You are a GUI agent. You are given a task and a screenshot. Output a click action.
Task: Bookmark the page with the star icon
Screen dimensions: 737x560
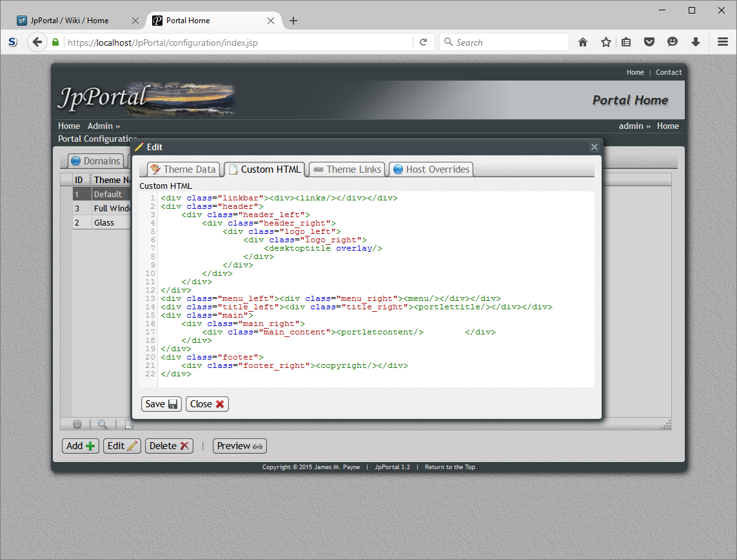click(605, 41)
